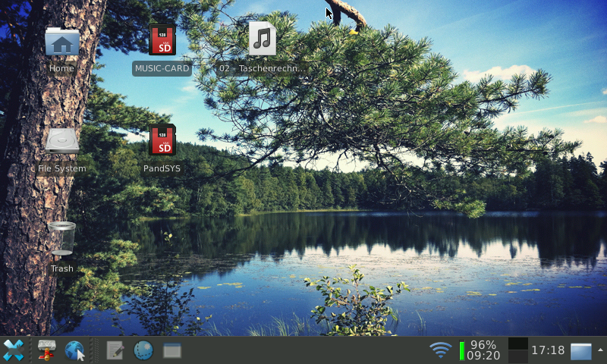Viewport: 607px width, 364px height.
Task: Open the Wi-Fi network indicator
Action: (x=440, y=350)
